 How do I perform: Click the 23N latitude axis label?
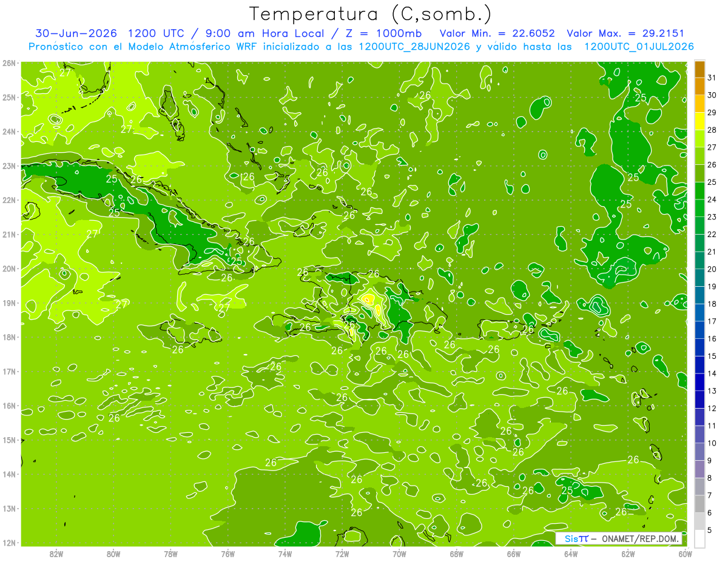point(8,166)
